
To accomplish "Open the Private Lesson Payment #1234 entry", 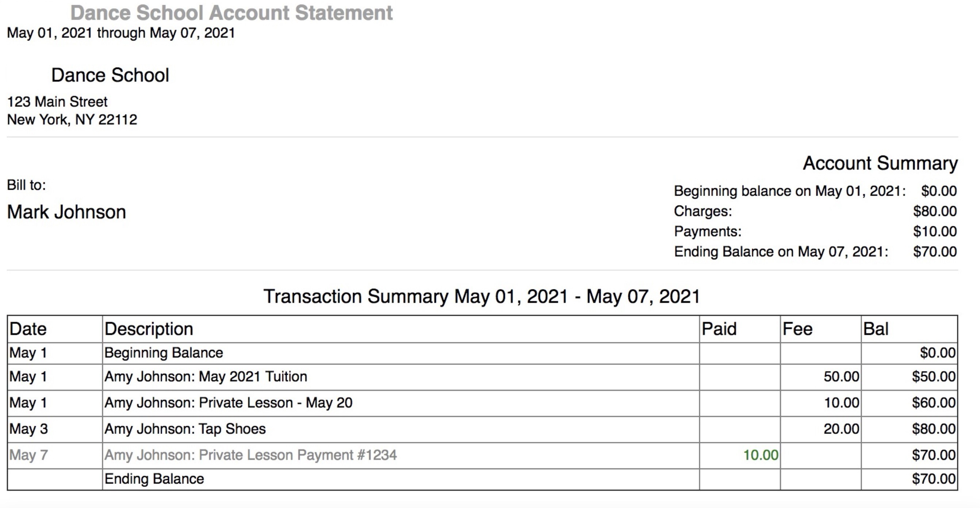I will [x=250, y=455].
